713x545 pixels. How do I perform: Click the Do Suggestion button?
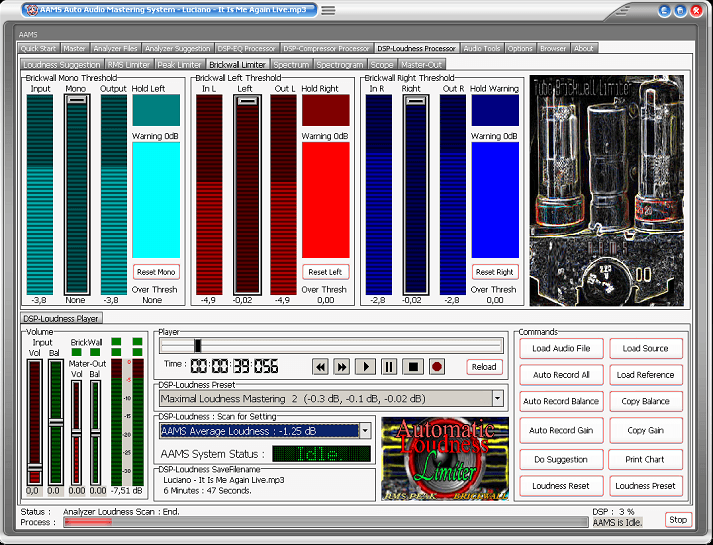[x=561, y=460]
